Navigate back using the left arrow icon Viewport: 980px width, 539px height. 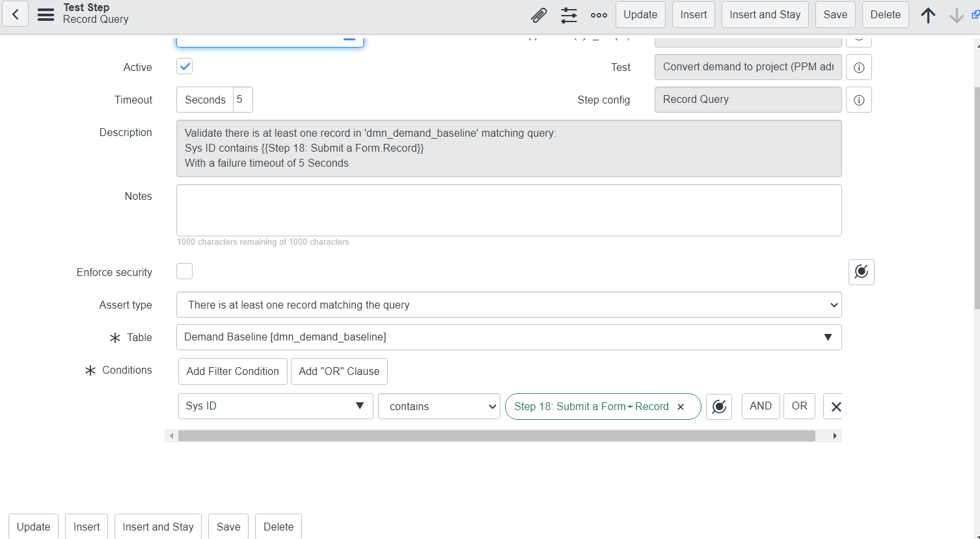[x=15, y=14]
